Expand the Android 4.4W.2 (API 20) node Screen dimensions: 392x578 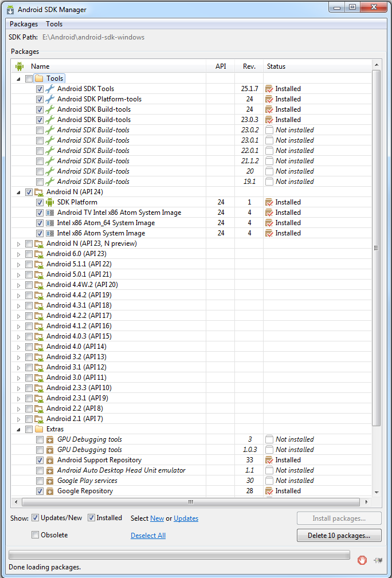(19, 285)
